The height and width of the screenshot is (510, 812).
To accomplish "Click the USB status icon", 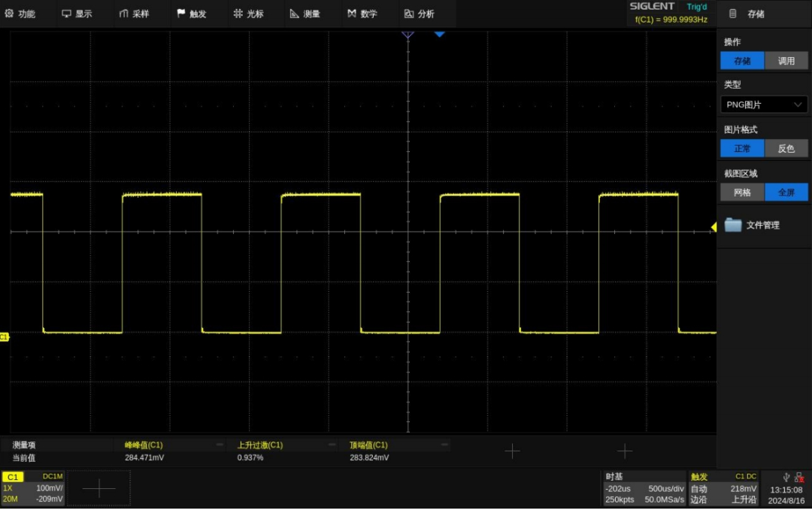I will click(x=786, y=478).
